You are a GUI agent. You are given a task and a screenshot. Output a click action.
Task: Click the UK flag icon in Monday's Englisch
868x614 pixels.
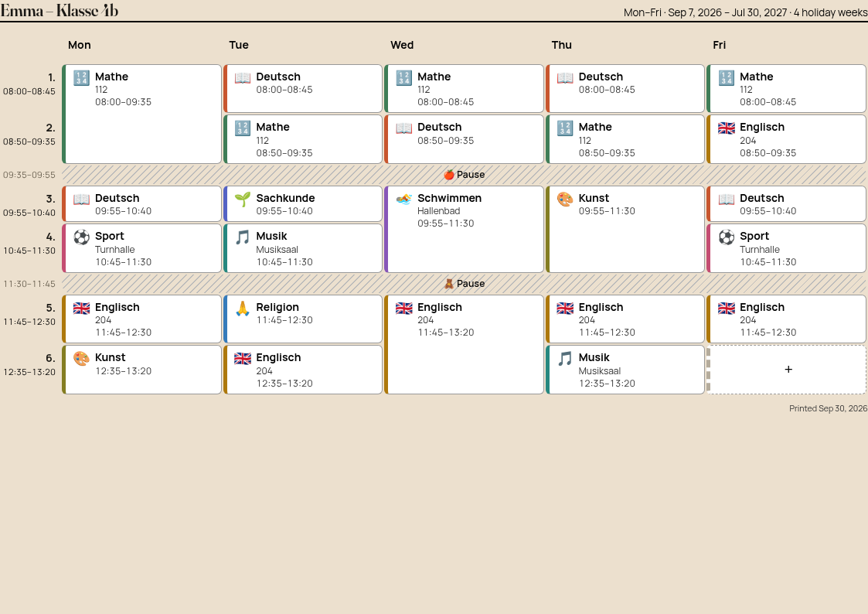(81, 309)
